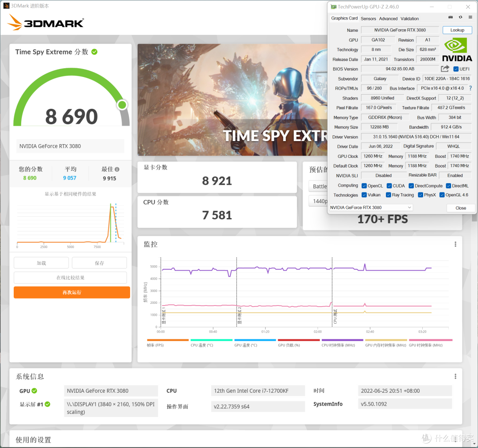This screenshot has height=448, width=478.
Task: Click the green validated check beside Time Spy Extreme
Action: (x=95, y=52)
